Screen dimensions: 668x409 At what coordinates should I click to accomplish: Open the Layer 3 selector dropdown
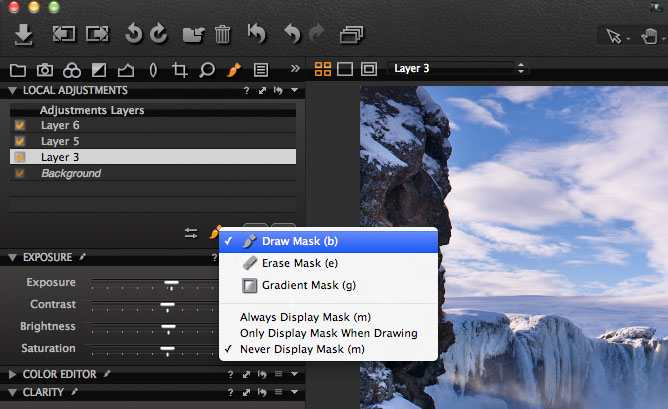coord(457,69)
